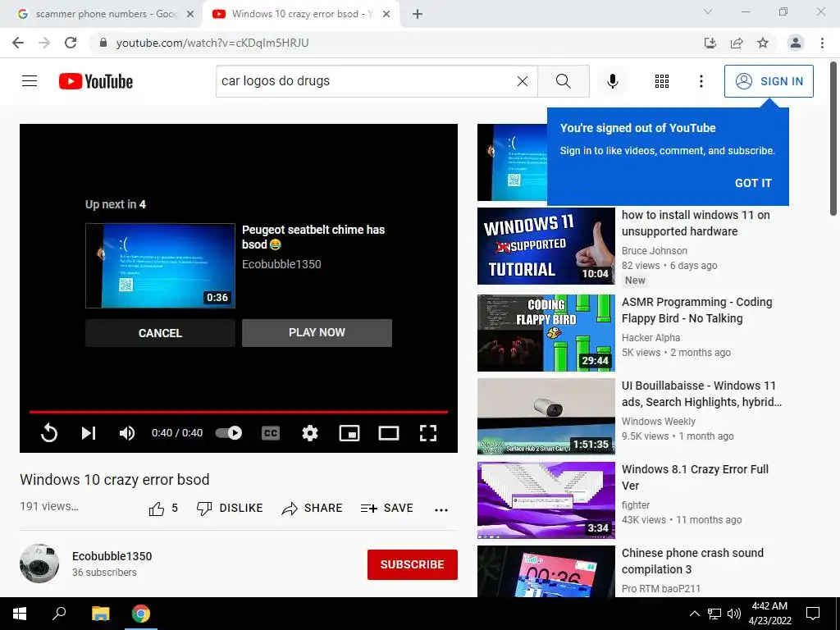
Task: Open Ecobubble1350 channel name link
Action: (x=112, y=556)
